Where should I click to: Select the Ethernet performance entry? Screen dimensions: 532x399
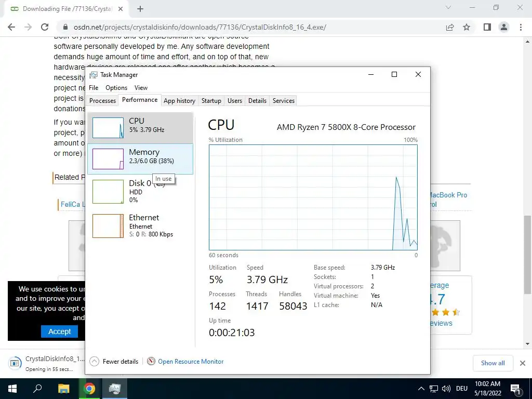point(140,225)
